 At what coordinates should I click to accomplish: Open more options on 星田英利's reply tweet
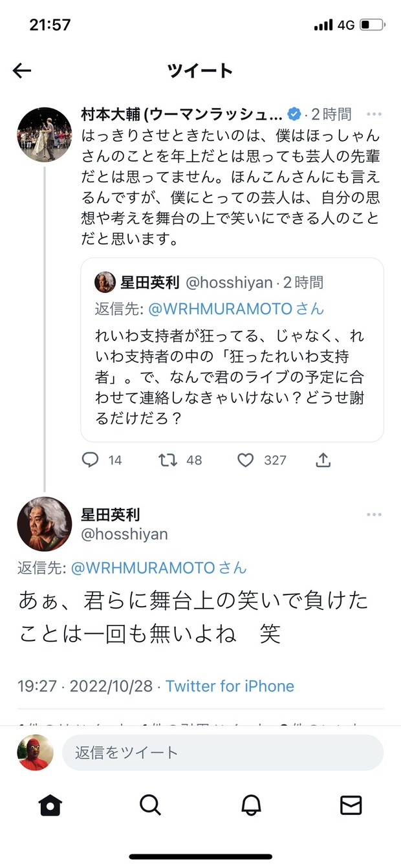[374, 515]
